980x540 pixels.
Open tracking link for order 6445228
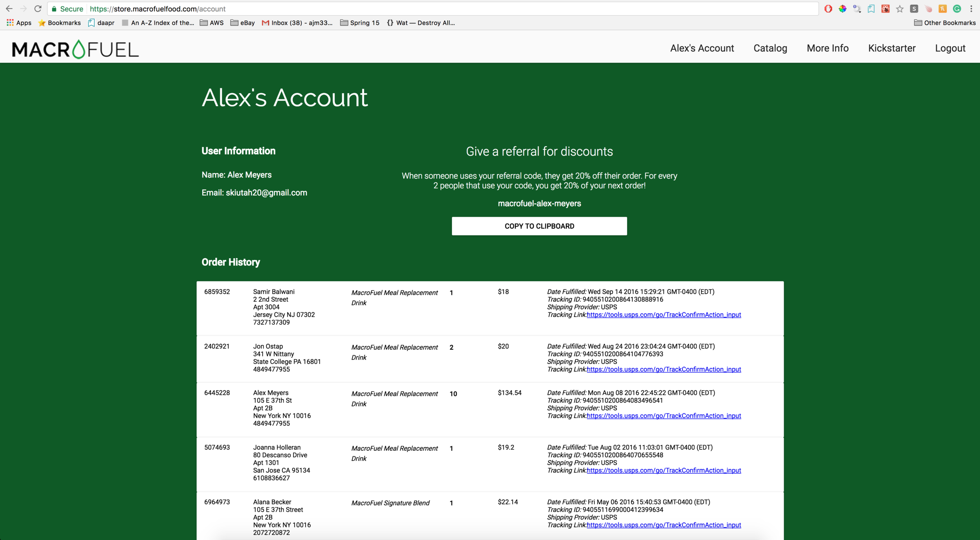click(x=663, y=416)
